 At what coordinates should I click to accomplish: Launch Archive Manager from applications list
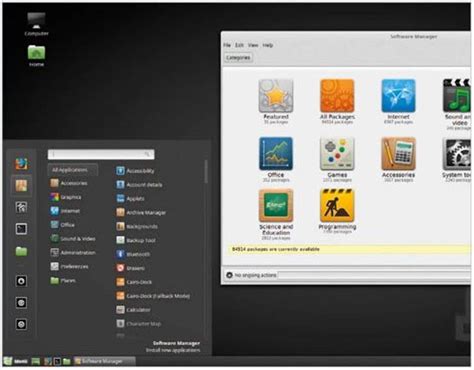tap(141, 212)
